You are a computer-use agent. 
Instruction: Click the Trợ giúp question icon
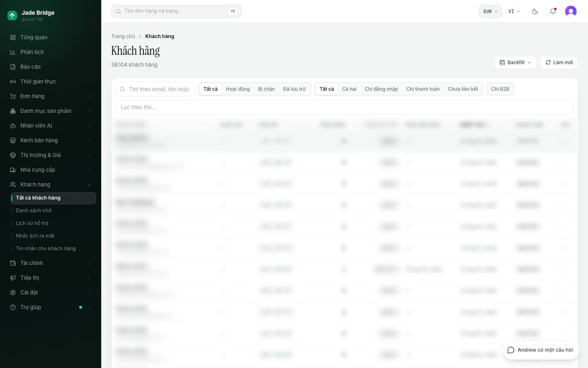(13, 307)
